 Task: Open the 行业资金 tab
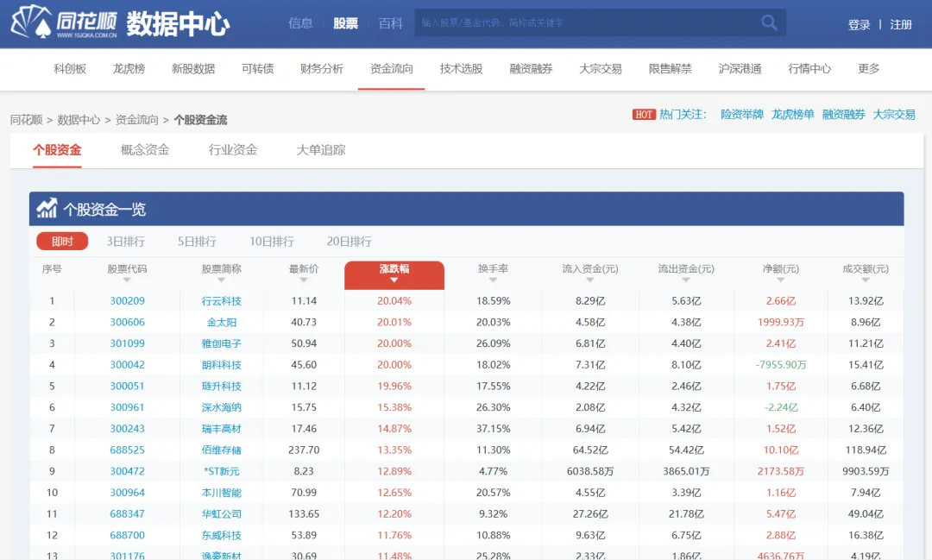click(x=233, y=150)
